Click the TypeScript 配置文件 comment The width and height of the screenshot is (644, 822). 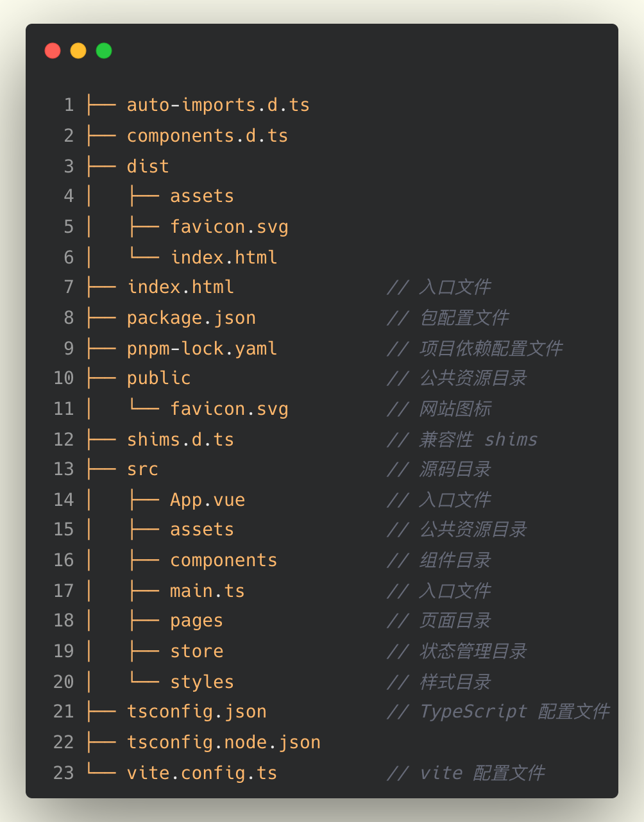(x=498, y=711)
